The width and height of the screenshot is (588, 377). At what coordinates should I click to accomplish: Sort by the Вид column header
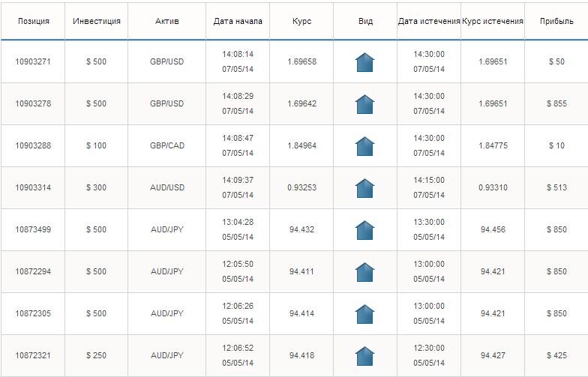(365, 21)
